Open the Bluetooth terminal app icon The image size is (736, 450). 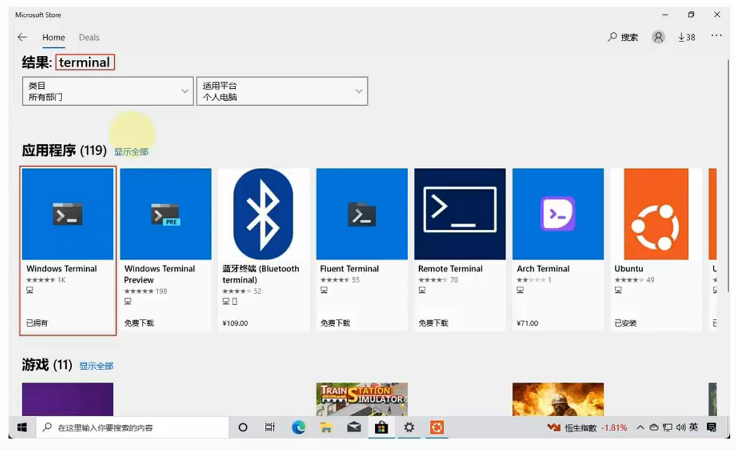(x=263, y=214)
